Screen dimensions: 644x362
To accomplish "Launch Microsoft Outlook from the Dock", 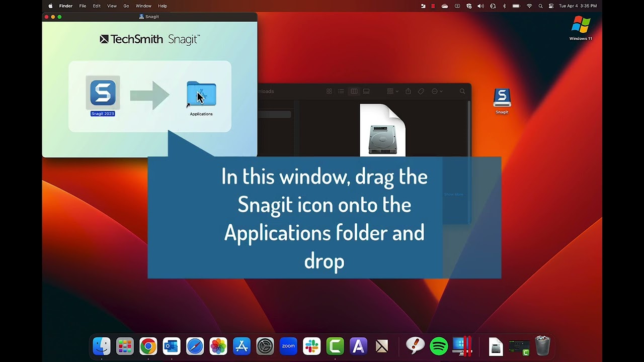I will [172, 346].
